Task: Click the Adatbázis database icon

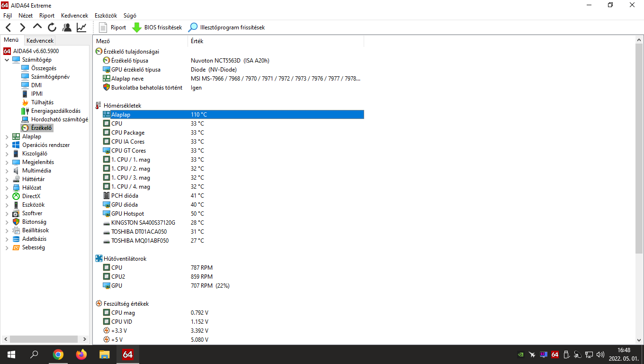Action: tap(16, 239)
